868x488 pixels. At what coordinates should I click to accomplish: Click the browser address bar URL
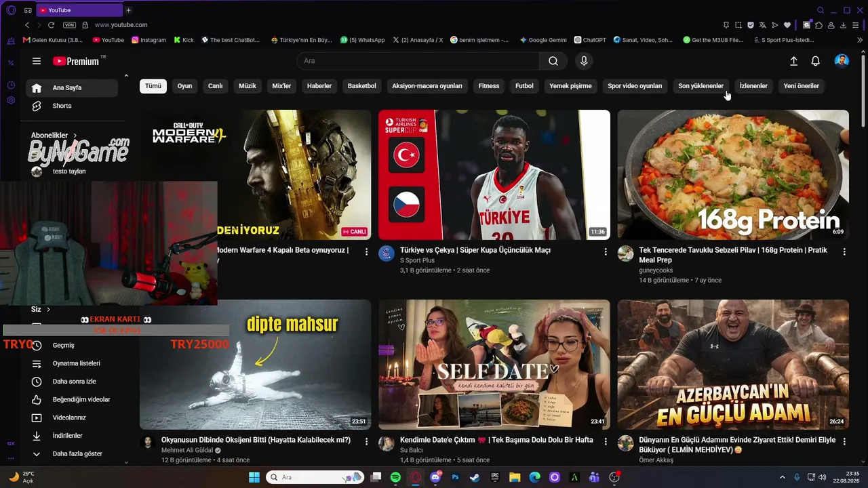tap(121, 25)
